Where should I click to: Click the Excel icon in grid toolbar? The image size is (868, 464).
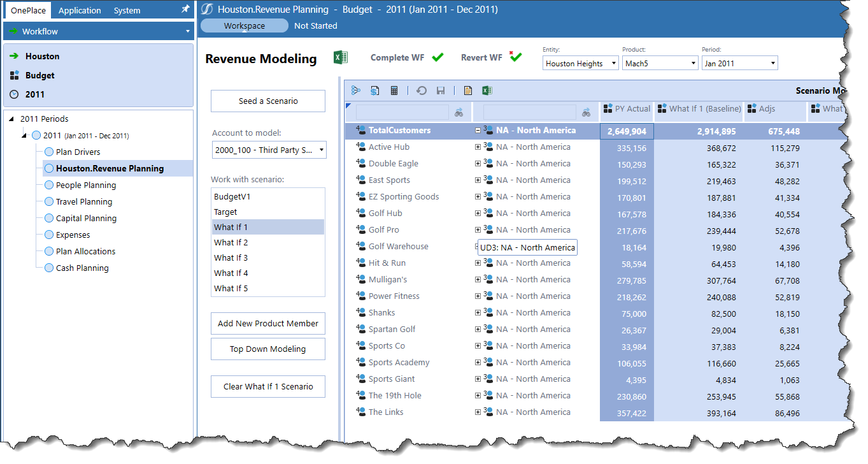(x=487, y=91)
